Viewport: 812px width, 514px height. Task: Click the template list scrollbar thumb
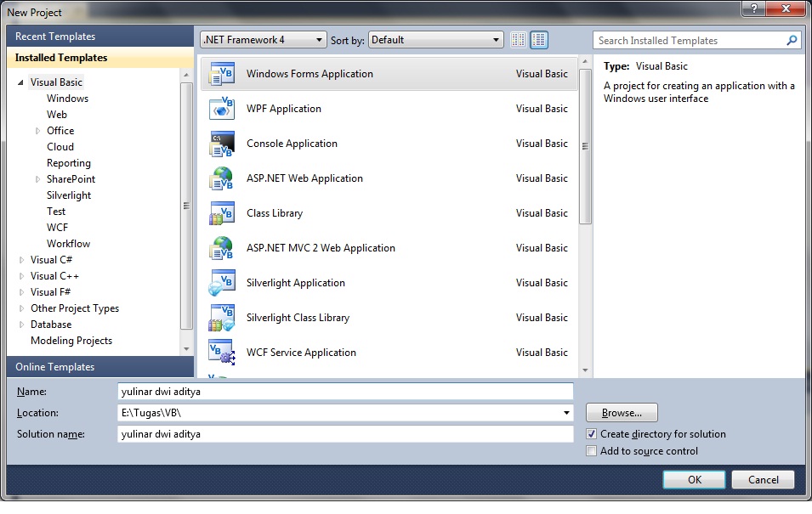(585, 146)
